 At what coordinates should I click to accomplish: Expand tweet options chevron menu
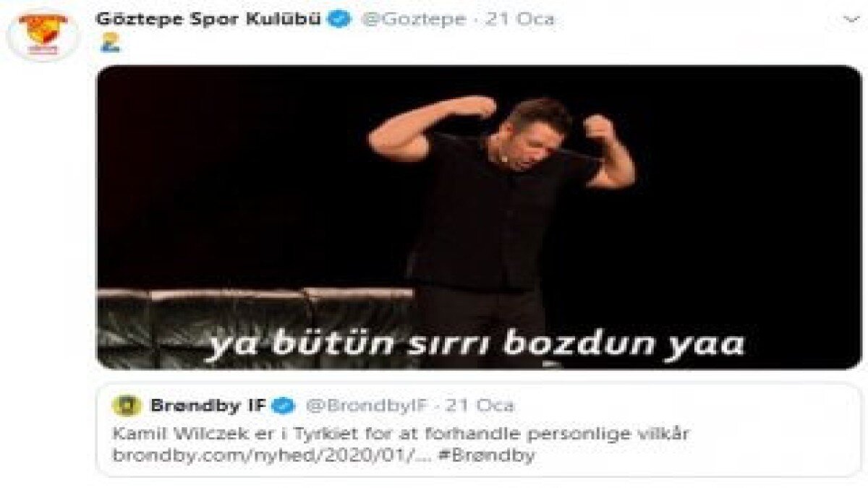point(851,19)
